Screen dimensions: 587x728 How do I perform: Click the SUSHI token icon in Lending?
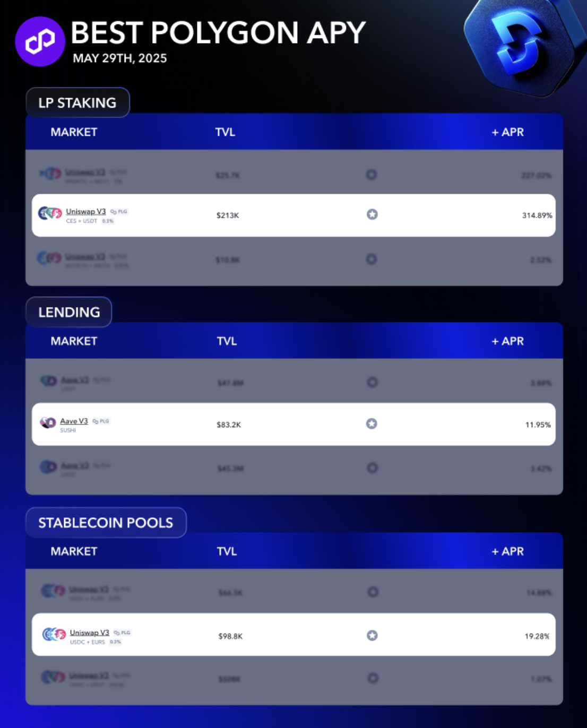(48, 423)
